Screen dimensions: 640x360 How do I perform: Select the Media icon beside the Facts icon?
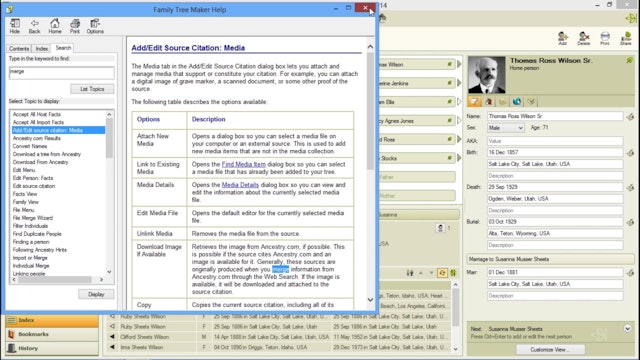tap(489, 102)
